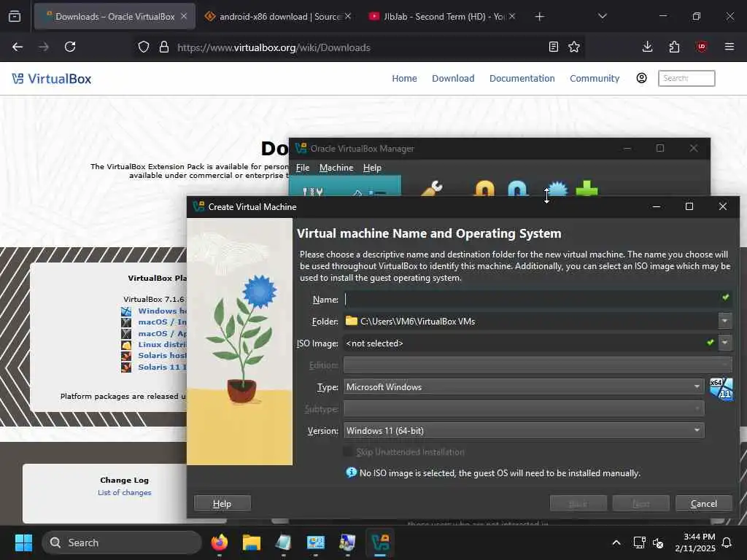The width and height of the screenshot is (747, 560).
Task: Click the account profile icon on VirtualBox site
Action: [x=641, y=78]
